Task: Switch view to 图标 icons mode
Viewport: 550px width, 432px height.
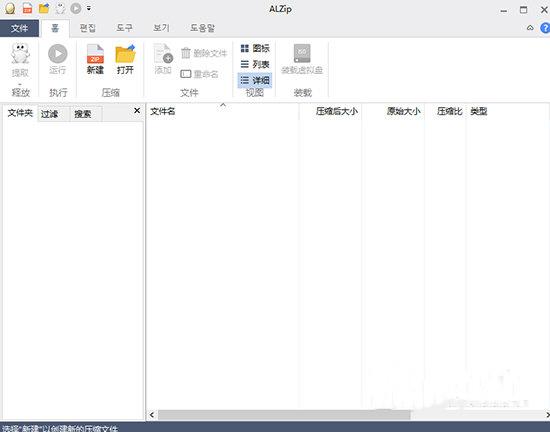Action: tap(255, 48)
